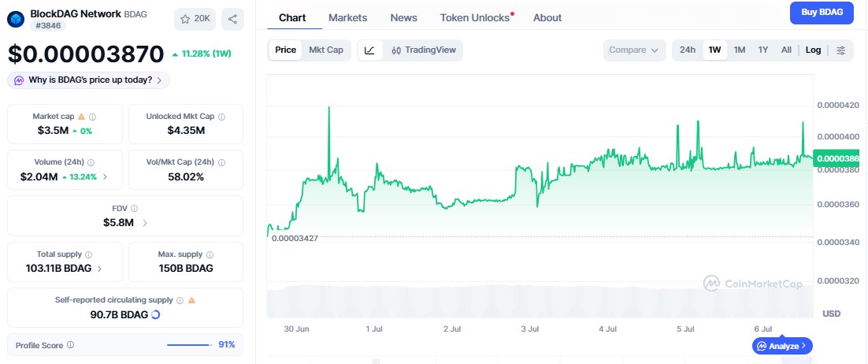Select the line chart icon
This screenshot has height=364, width=868.
(369, 50)
